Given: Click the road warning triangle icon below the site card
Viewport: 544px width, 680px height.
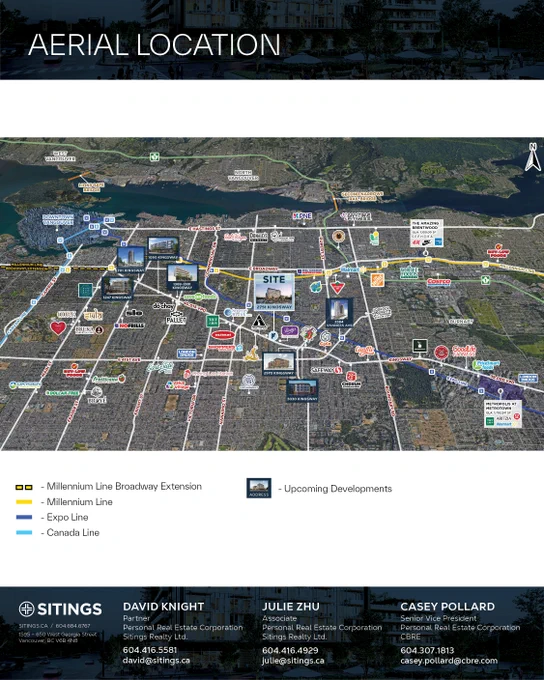Looking at the screenshot, I should pyautogui.click(x=259, y=321).
